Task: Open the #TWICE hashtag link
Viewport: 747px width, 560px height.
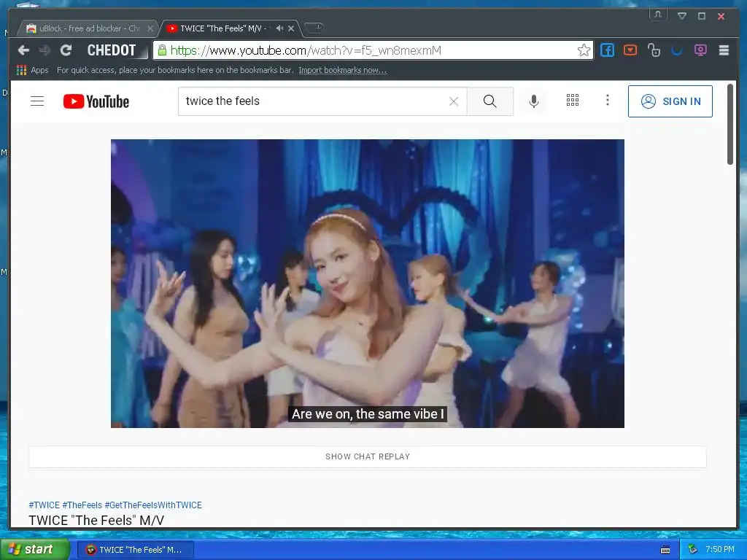Action: tap(44, 505)
